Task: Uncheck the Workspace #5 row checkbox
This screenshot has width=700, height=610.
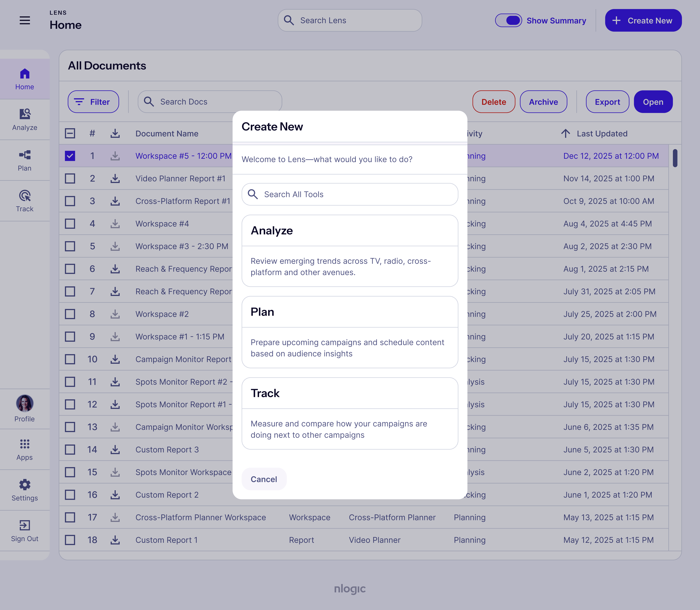Action: 70,156
